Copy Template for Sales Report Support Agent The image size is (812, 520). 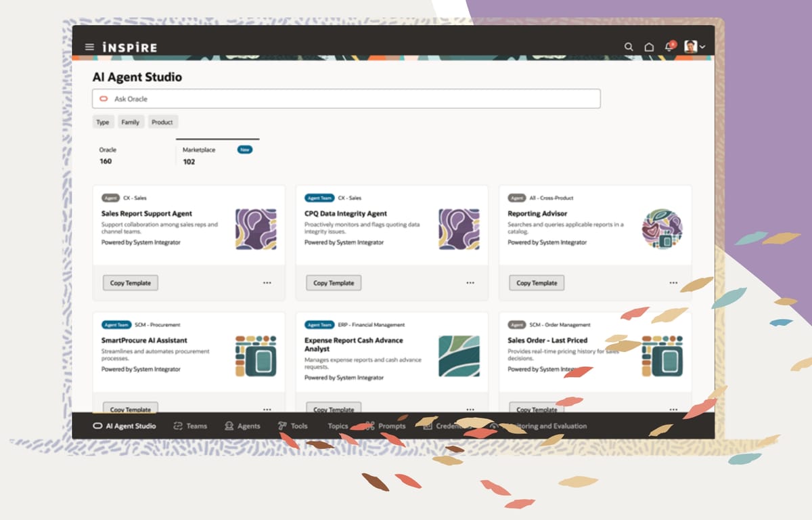click(x=130, y=282)
